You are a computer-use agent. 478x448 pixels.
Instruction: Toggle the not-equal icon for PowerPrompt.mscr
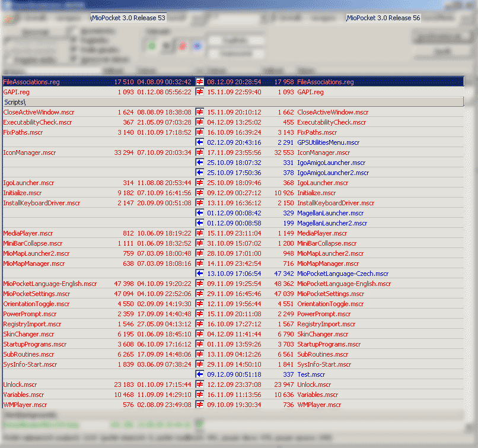pos(200,314)
